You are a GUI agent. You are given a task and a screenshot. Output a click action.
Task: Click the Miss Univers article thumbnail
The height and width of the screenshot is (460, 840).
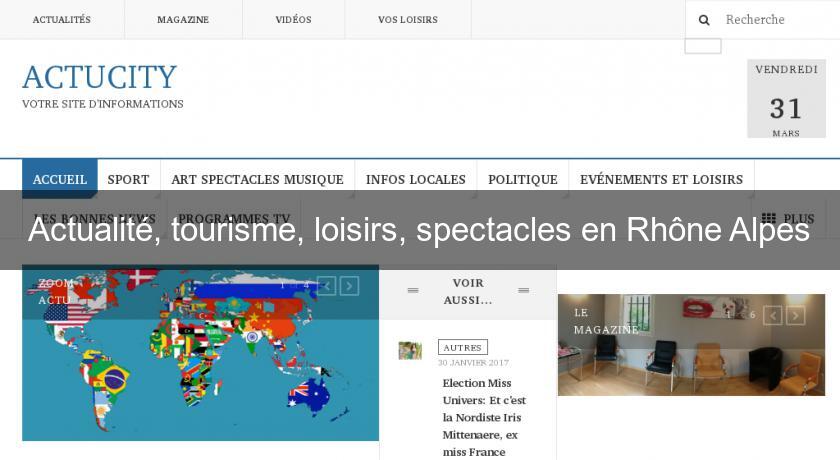click(410, 351)
